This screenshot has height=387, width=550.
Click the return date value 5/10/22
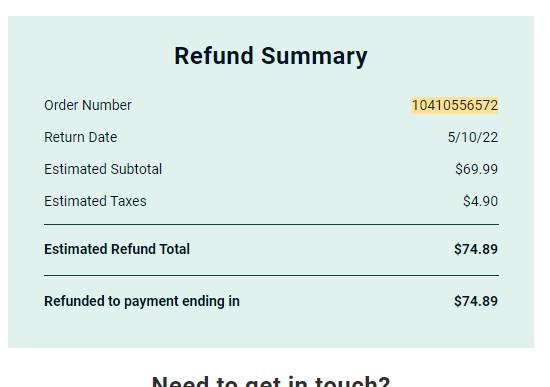(472, 137)
